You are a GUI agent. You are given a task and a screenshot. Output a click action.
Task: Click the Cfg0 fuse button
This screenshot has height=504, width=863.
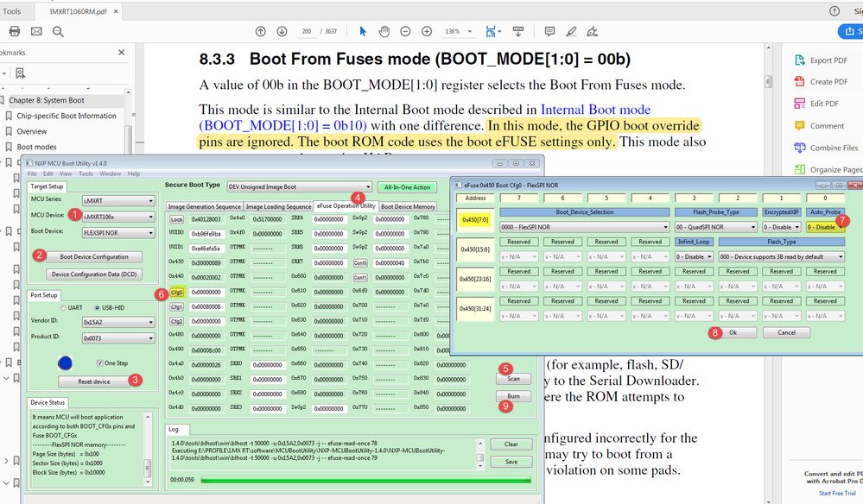[x=177, y=293]
